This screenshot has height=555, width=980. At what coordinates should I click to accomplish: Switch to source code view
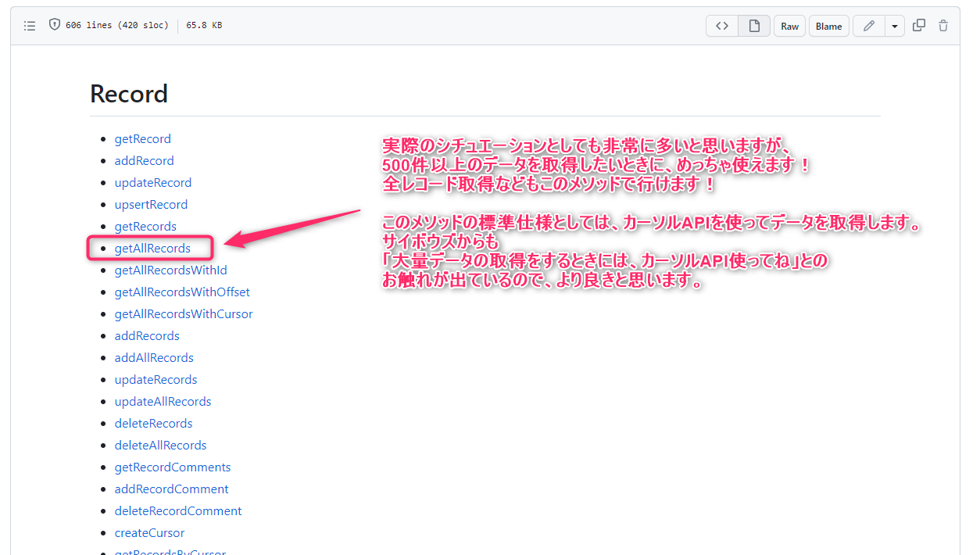pyautogui.click(x=721, y=25)
